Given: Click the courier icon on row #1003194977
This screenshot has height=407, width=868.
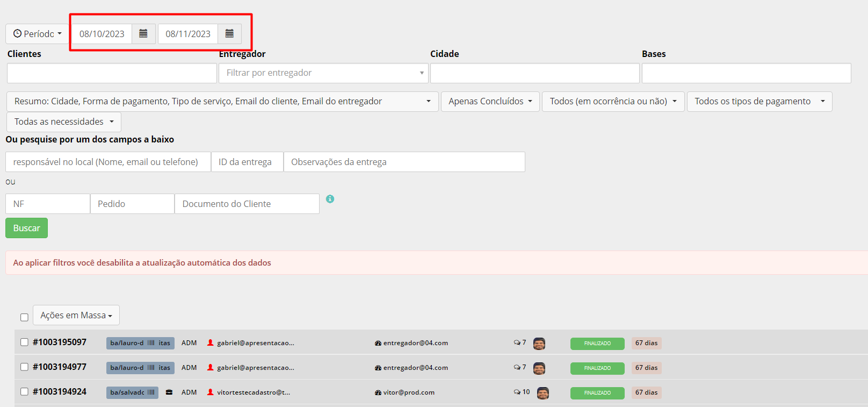Looking at the screenshot, I should point(378,368).
